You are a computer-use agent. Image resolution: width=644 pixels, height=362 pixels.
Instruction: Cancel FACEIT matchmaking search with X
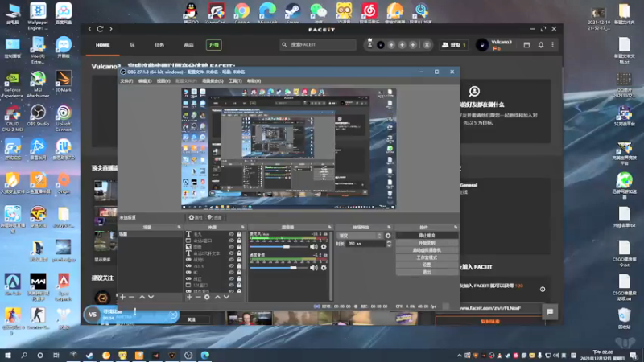tap(173, 315)
